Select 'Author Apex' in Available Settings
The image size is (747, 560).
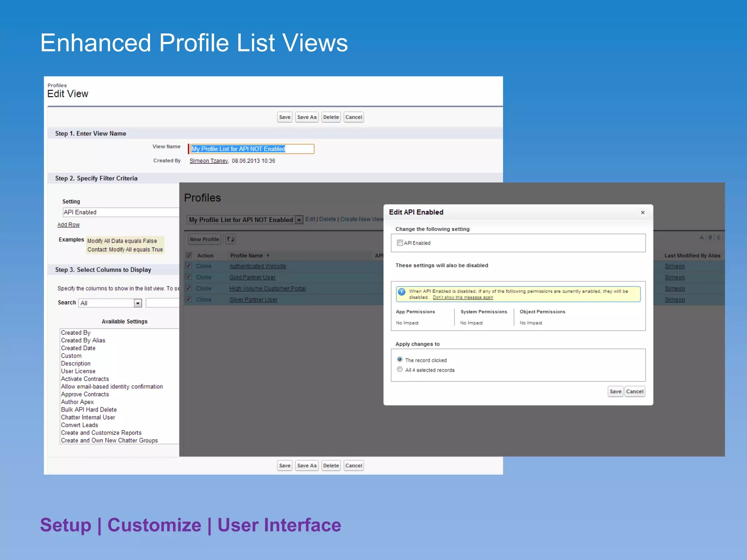77,402
